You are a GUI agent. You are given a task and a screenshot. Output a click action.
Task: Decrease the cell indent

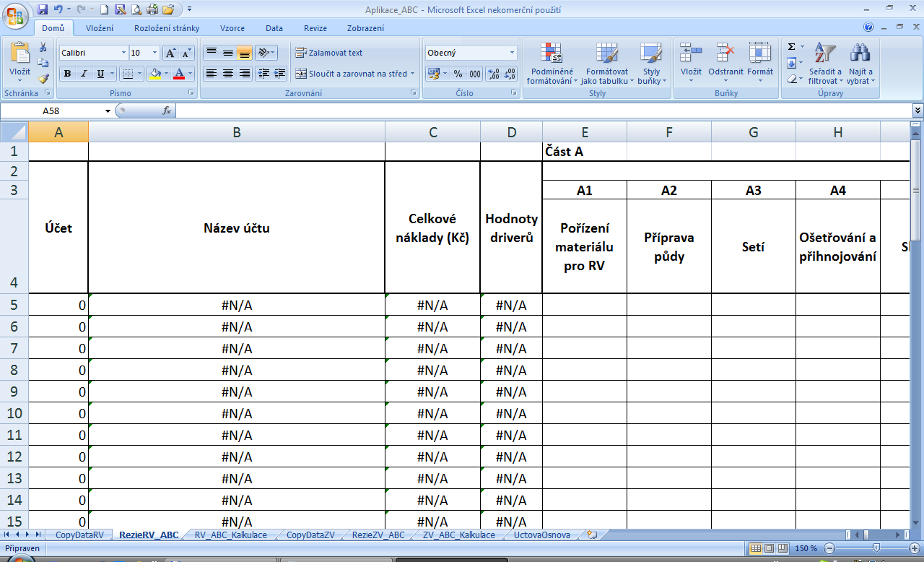pos(263,73)
